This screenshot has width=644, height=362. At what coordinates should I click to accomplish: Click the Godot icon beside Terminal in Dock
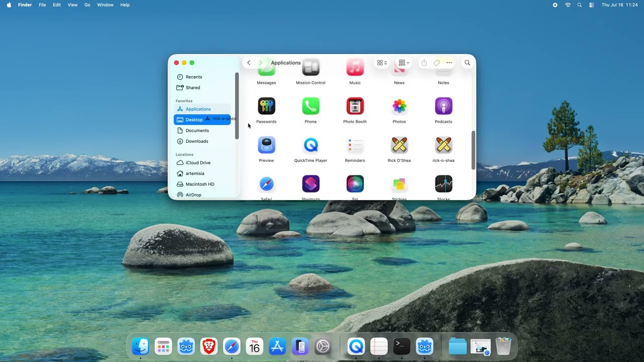425,346
